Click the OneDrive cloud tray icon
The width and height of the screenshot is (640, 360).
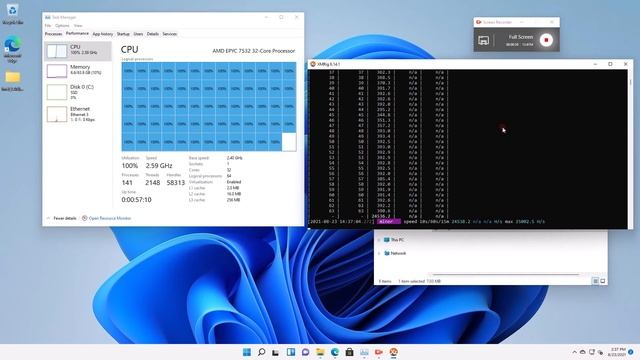pyautogui.click(x=583, y=352)
